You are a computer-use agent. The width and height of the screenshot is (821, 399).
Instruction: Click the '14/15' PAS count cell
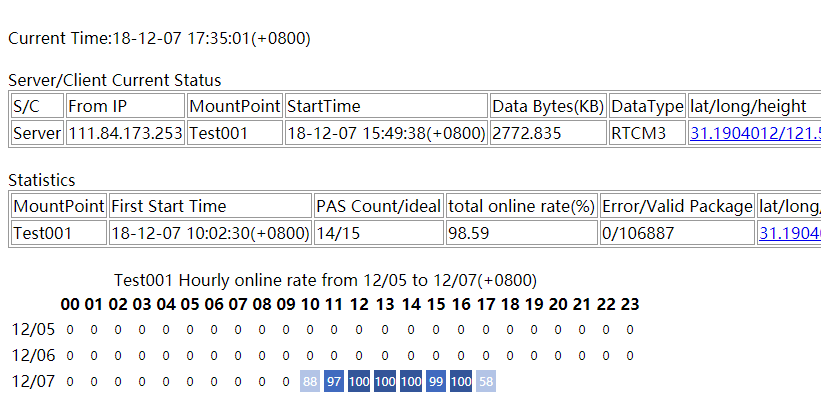379,232
